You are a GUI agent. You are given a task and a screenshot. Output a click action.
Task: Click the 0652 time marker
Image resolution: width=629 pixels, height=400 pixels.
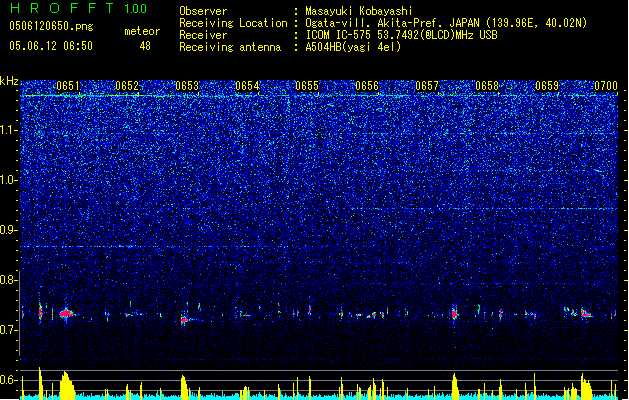pyautogui.click(x=127, y=86)
